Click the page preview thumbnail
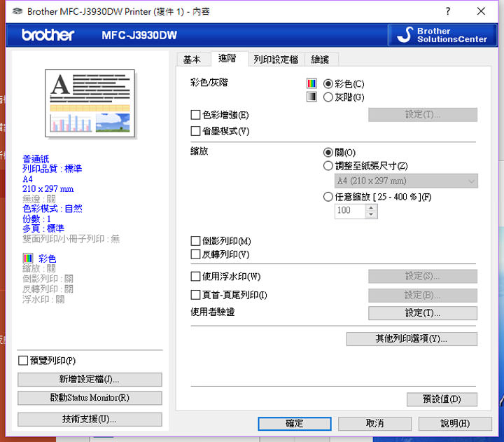 pos(90,103)
